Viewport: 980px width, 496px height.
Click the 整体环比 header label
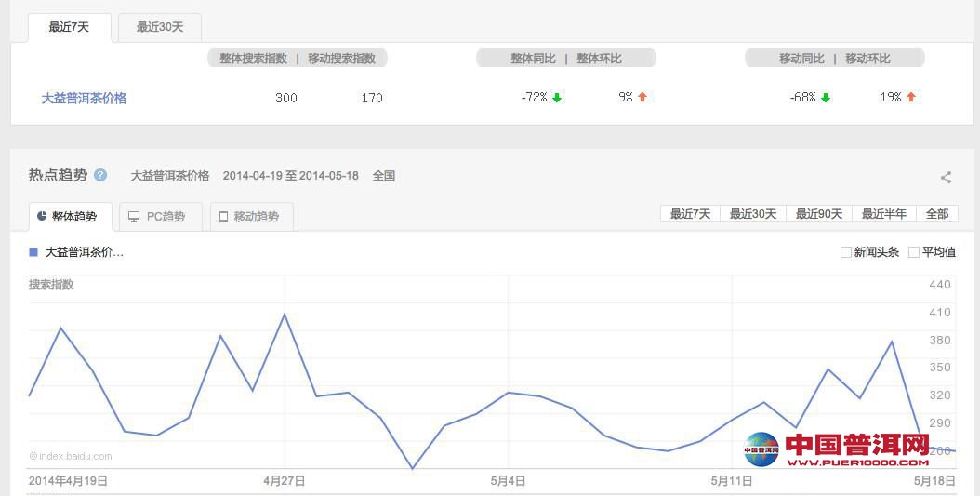[x=599, y=59]
